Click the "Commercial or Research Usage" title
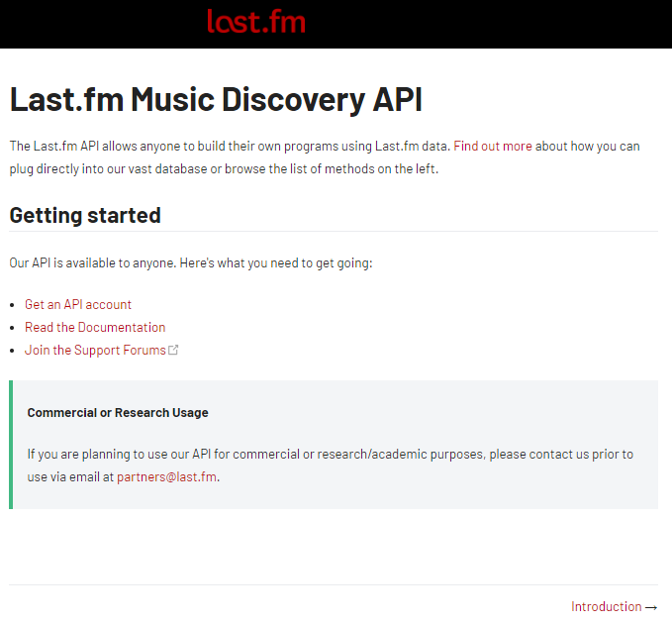The width and height of the screenshot is (672, 623). (x=118, y=412)
